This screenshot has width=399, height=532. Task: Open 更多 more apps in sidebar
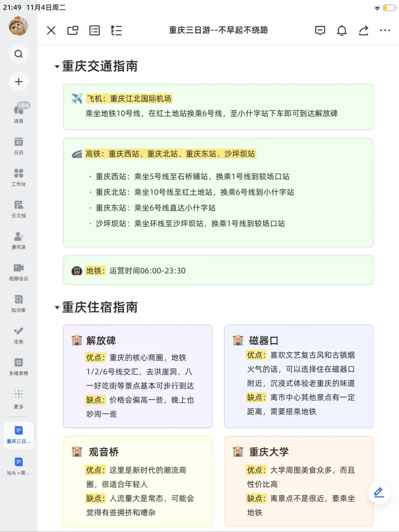point(18,399)
